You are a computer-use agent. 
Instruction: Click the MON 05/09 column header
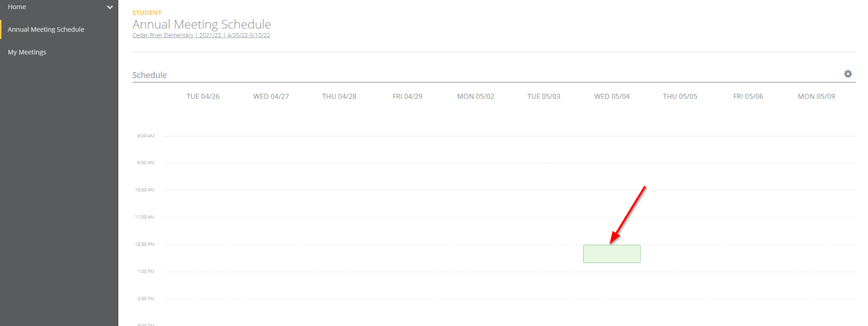pos(816,97)
